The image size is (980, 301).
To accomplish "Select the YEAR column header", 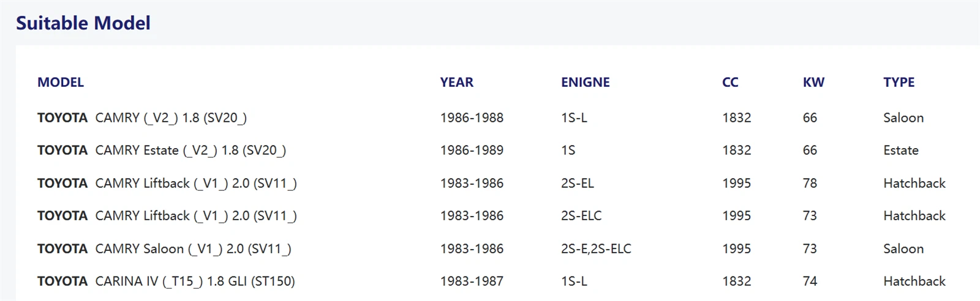I will [457, 83].
